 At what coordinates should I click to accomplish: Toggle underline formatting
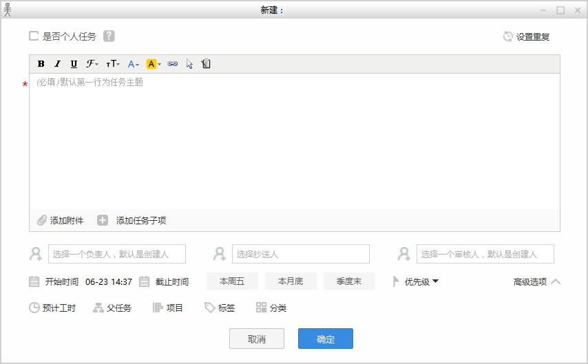74,64
